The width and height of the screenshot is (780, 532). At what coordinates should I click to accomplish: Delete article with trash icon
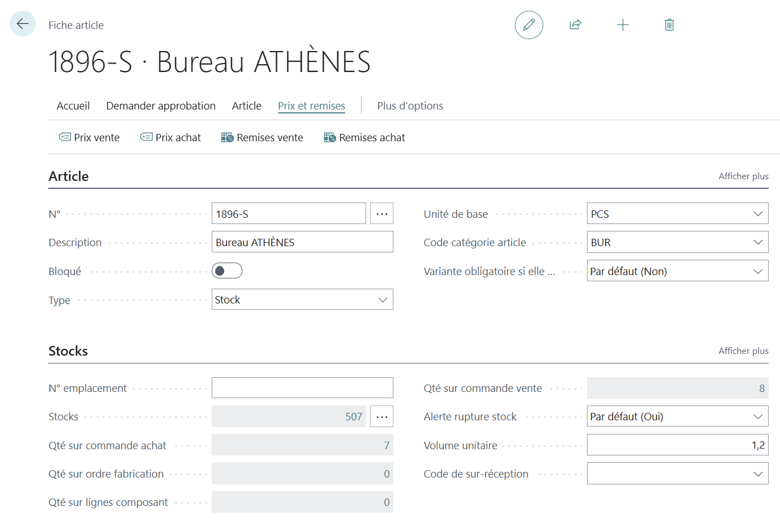669,24
